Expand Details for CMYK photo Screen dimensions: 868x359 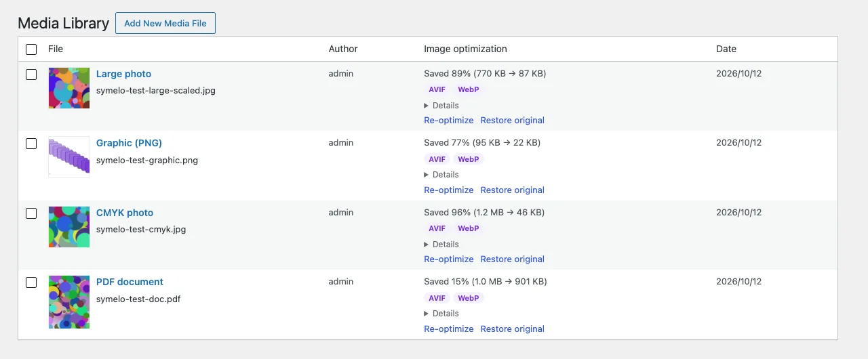441,245
